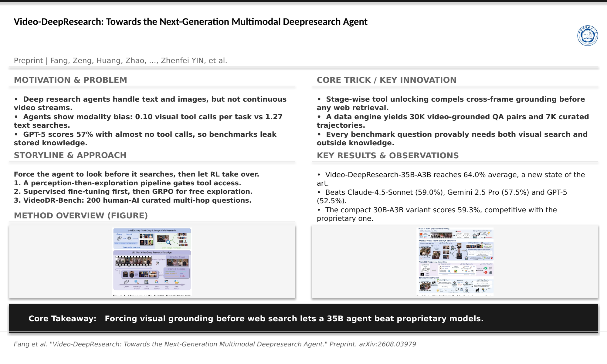Select the slide title "Video-DeepResearch: Towards the Next-Generation..."
607x364 pixels.
pyautogui.click(x=191, y=22)
